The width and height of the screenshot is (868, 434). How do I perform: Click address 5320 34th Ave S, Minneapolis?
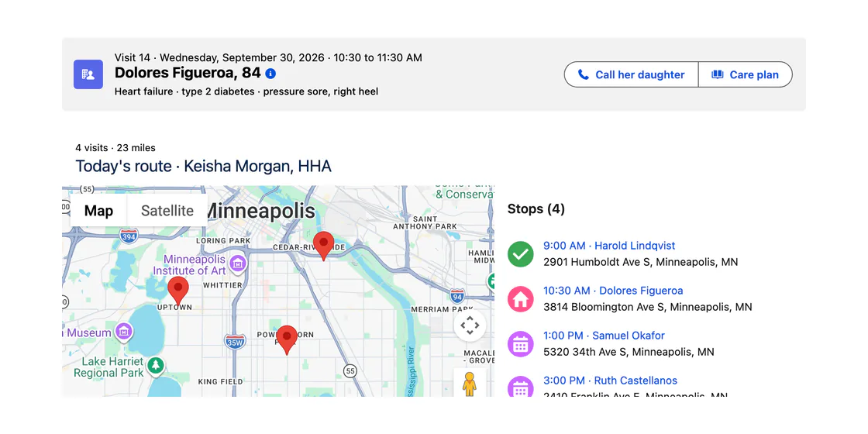point(629,352)
